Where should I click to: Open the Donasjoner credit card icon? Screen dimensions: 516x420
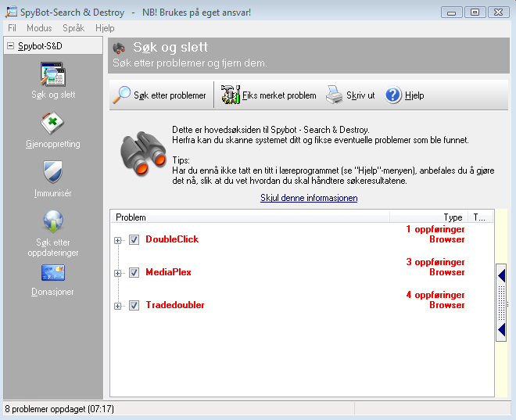tap(53, 272)
